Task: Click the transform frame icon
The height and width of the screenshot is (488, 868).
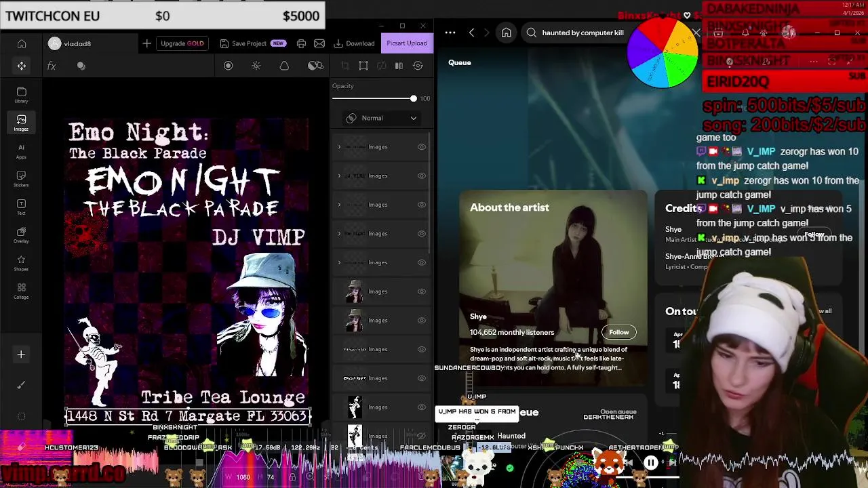Action: (363, 66)
